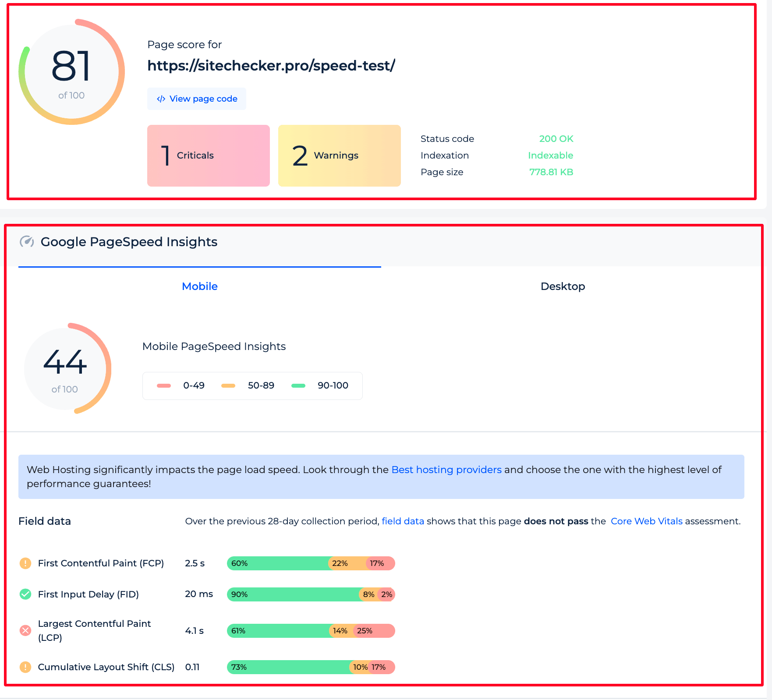Click the FCP 60% green bar segment

(x=278, y=563)
